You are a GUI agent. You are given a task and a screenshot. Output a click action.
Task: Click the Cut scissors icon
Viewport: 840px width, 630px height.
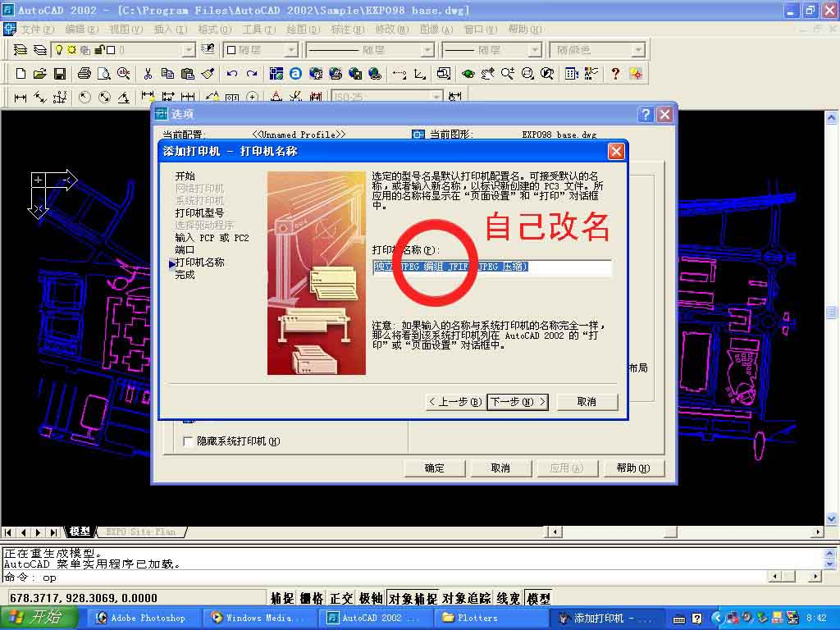pyautogui.click(x=148, y=73)
